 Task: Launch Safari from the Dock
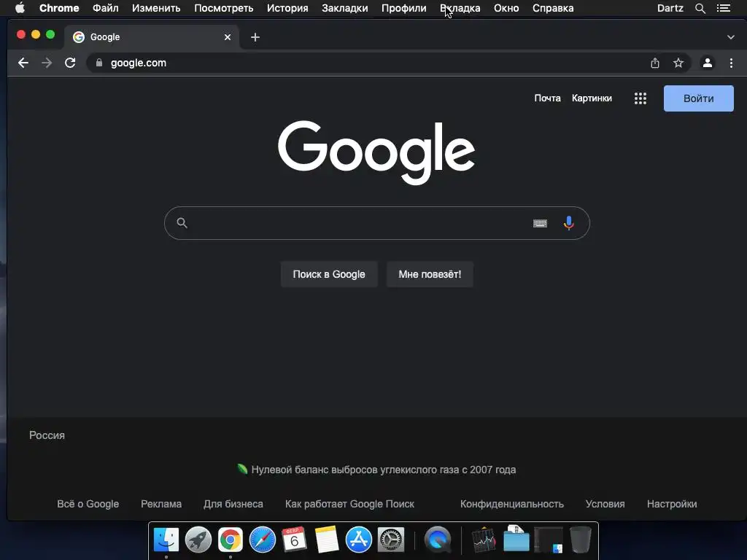pyautogui.click(x=263, y=540)
